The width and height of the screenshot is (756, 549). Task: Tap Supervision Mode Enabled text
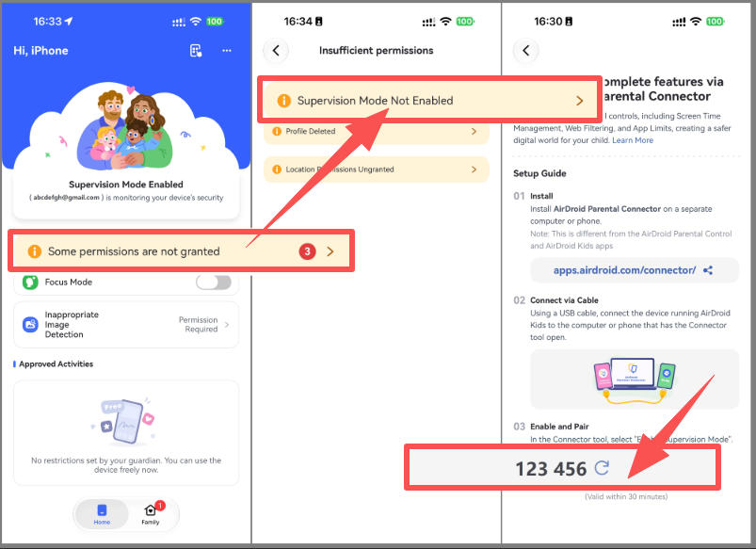click(x=126, y=185)
